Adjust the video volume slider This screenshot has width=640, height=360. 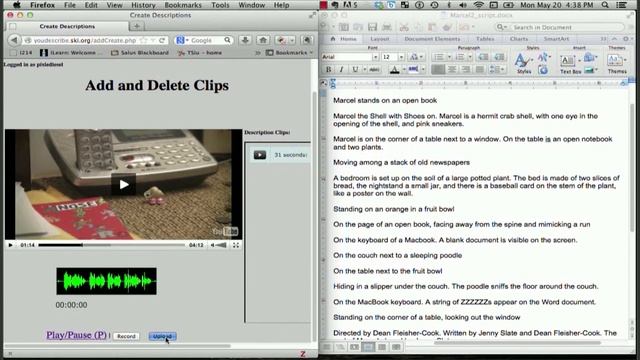coord(221,245)
